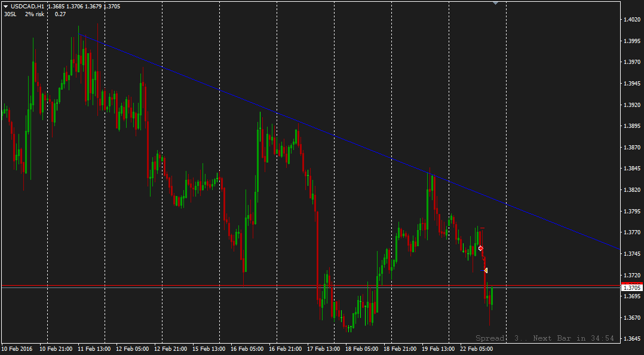Click the 1.3845 price axis label

633,169
